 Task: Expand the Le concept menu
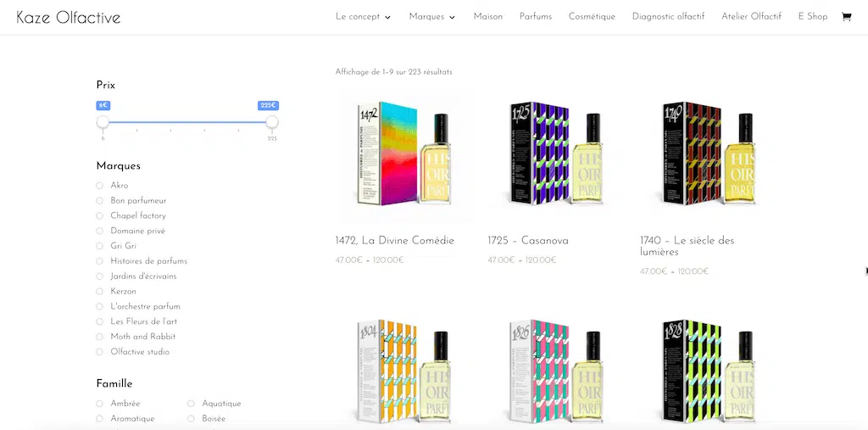363,17
